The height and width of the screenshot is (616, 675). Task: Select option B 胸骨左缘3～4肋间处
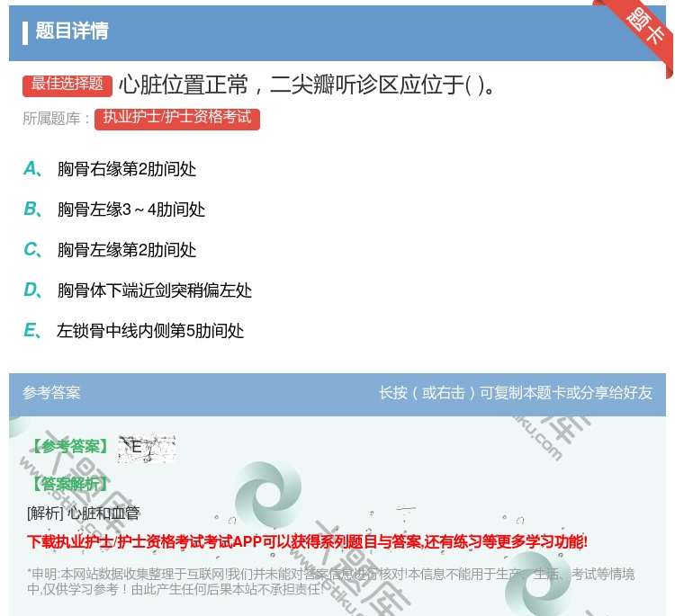(x=114, y=210)
